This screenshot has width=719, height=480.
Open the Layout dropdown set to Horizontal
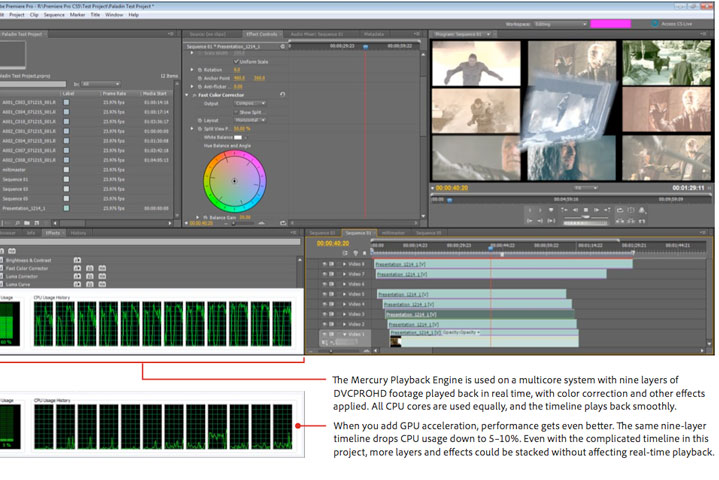point(250,120)
